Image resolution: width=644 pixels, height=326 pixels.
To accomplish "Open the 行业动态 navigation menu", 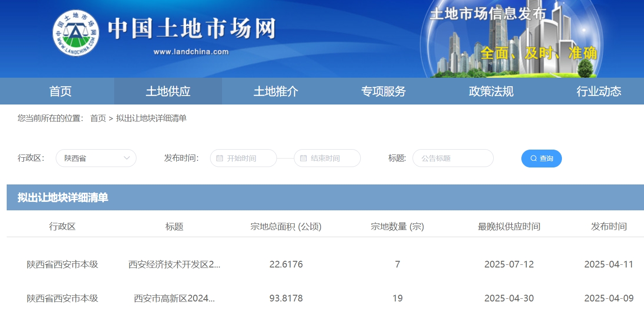I will coord(599,91).
